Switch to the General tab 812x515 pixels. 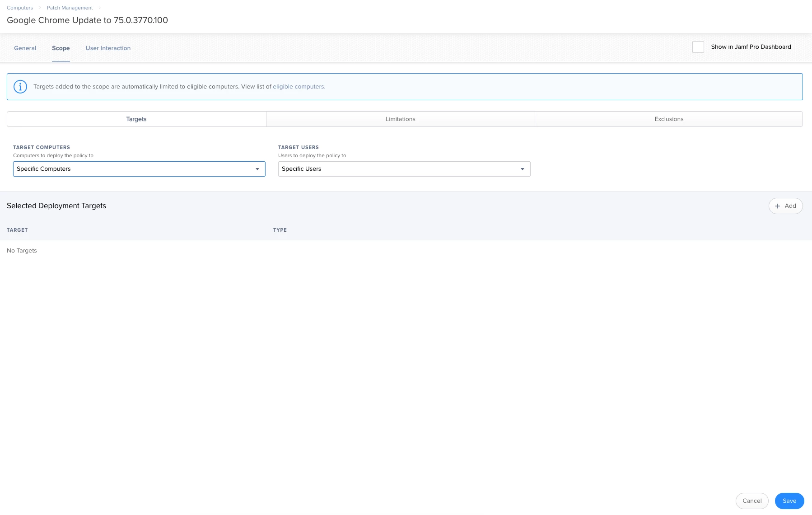tap(25, 48)
